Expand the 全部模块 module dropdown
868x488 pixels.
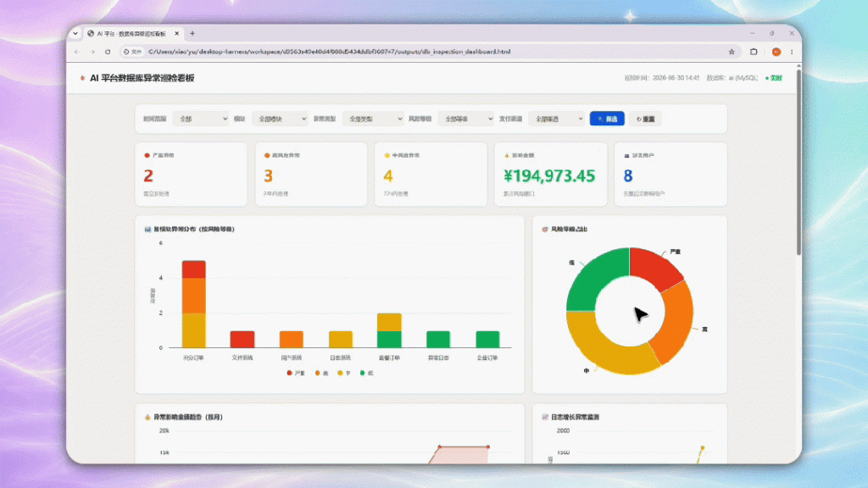[280, 119]
